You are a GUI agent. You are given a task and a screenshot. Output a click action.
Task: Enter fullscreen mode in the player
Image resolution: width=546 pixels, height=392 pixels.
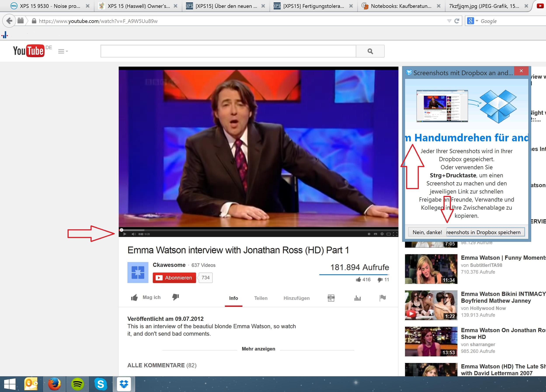[x=395, y=234]
